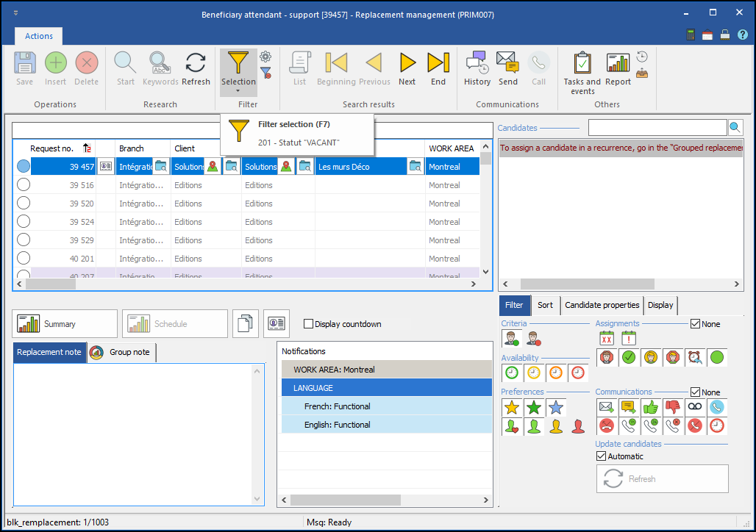Toggle the green checkmark Assignments filter
This screenshot has height=532, width=756.
tap(629, 358)
